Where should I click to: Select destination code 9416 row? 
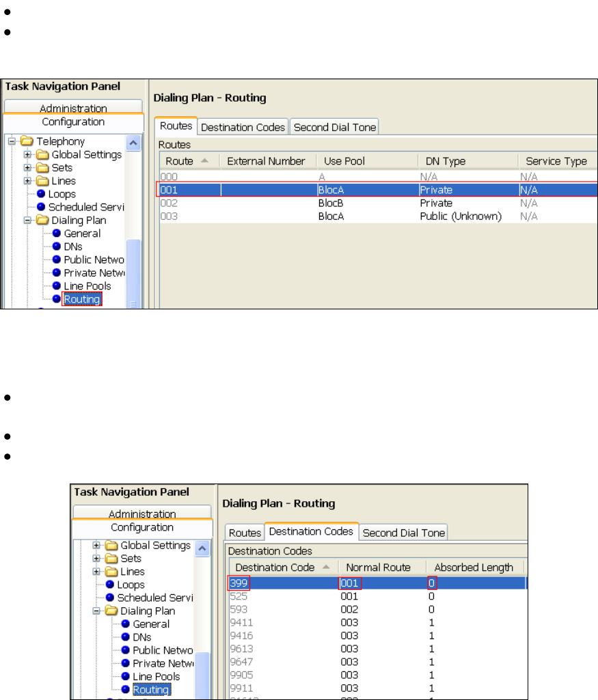coord(378,636)
